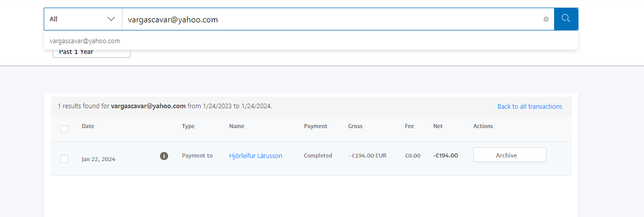Image resolution: width=644 pixels, height=217 pixels.
Task: Tick the select-all checkbox in table header
Action: [64, 129]
